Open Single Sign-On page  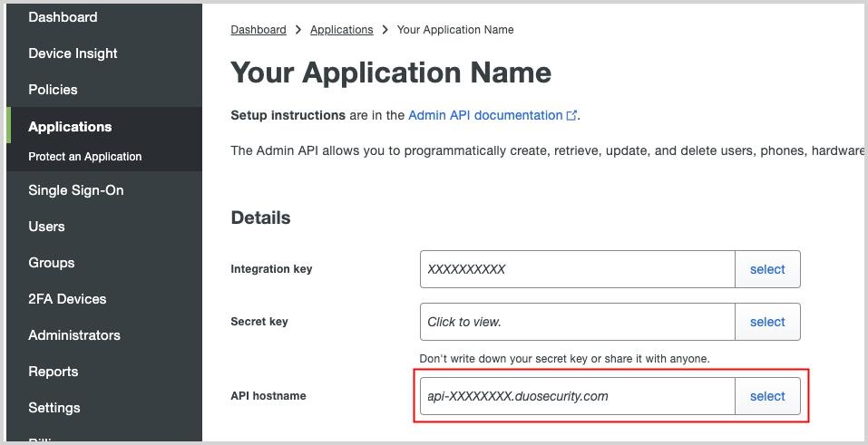coord(75,190)
